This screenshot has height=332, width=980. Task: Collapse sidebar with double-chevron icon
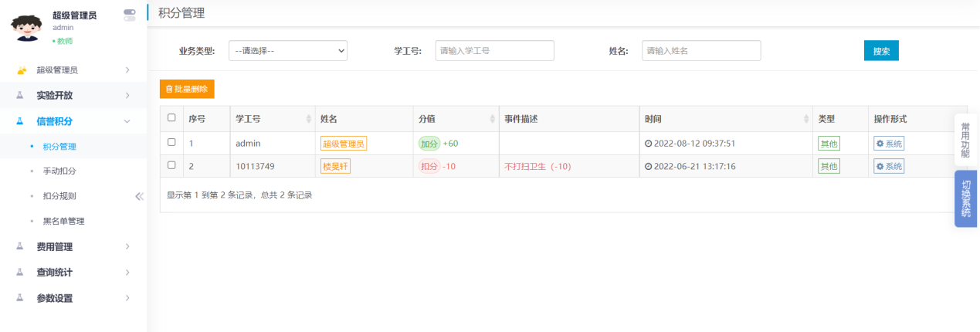[139, 196]
